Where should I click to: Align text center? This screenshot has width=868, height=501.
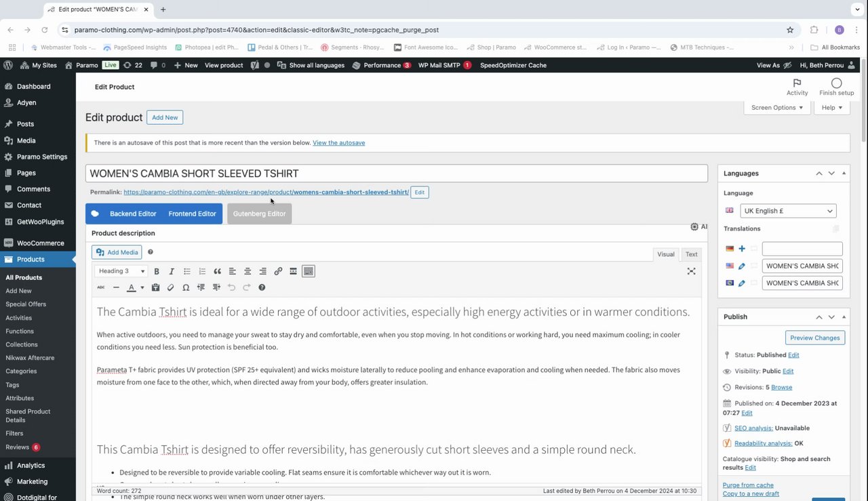click(x=248, y=271)
